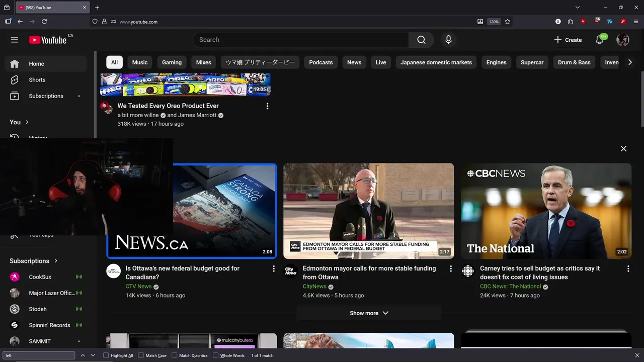Open options for Carney budget video

pos(628,269)
